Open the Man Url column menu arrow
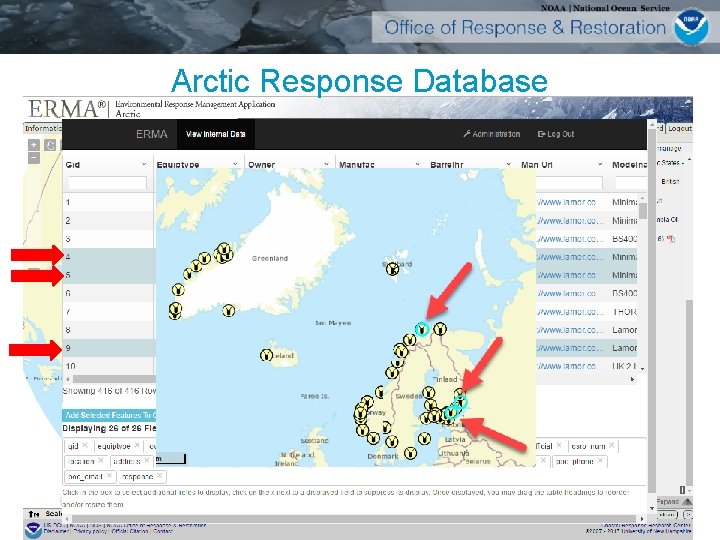Viewport: 720px width, 540px height. click(600, 164)
